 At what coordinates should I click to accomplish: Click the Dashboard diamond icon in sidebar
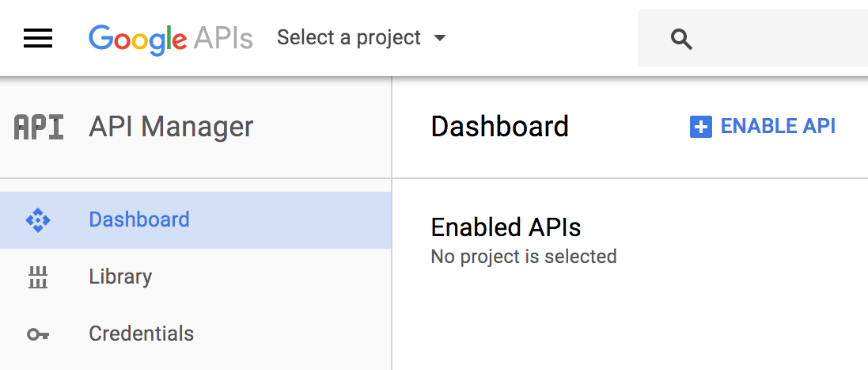38,220
